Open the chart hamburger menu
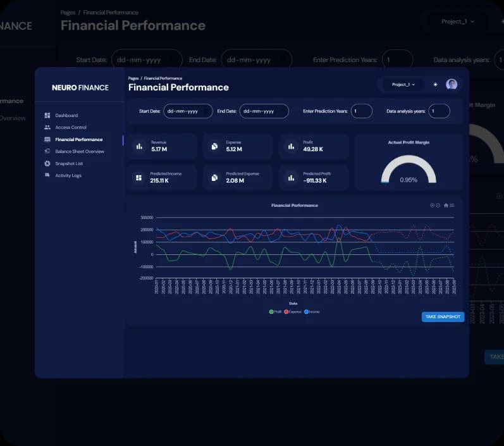The image size is (504, 446). (x=452, y=205)
